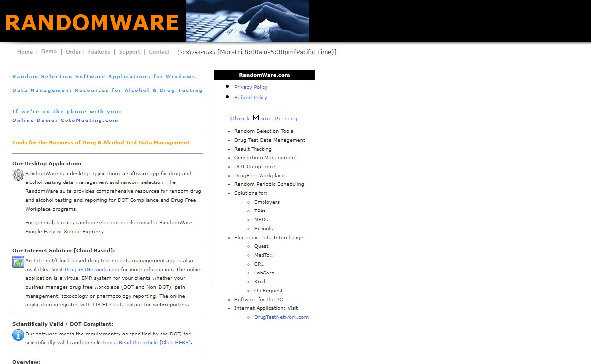
Task: Click the RANDOMWARE orange logo
Action: coord(92,22)
